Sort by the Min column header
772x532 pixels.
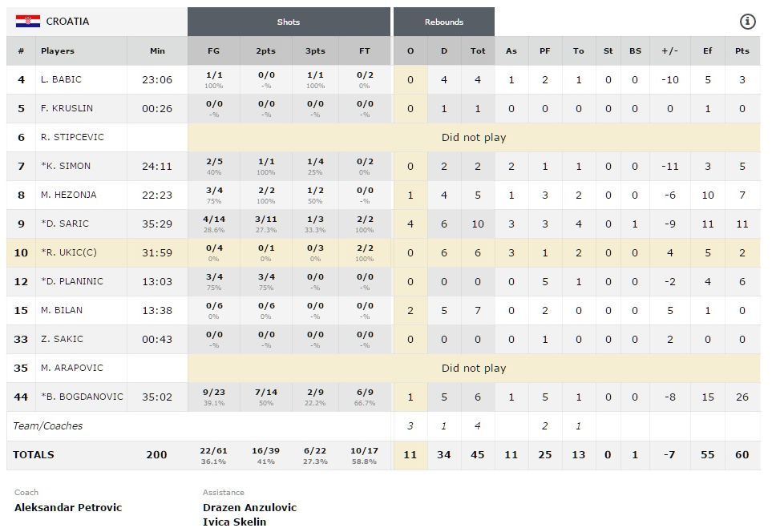click(x=157, y=51)
